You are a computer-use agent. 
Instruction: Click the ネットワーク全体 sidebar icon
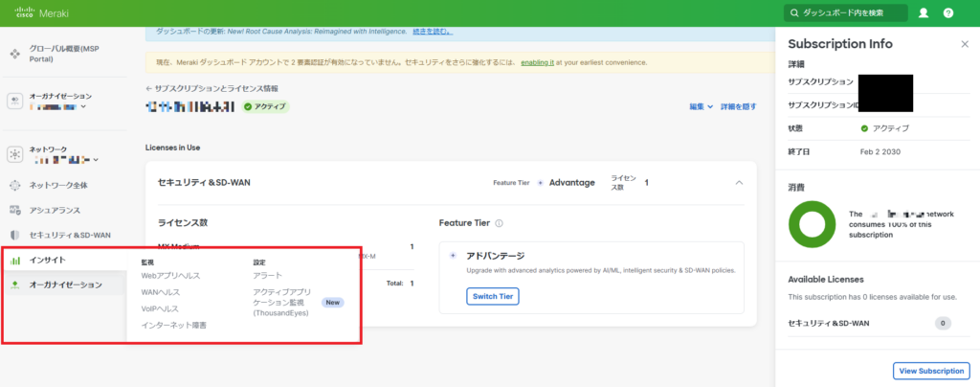tap(15, 186)
